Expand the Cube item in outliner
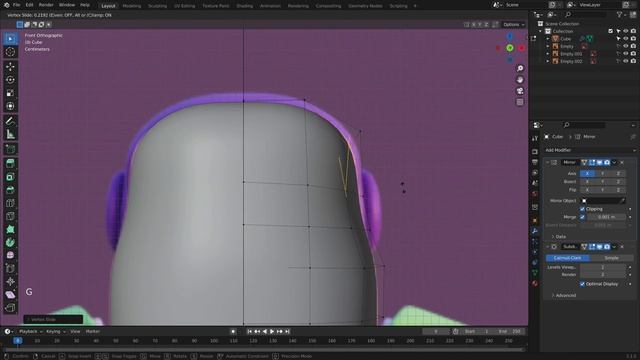Viewport: 640px width, 360px height. (x=548, y=39)
